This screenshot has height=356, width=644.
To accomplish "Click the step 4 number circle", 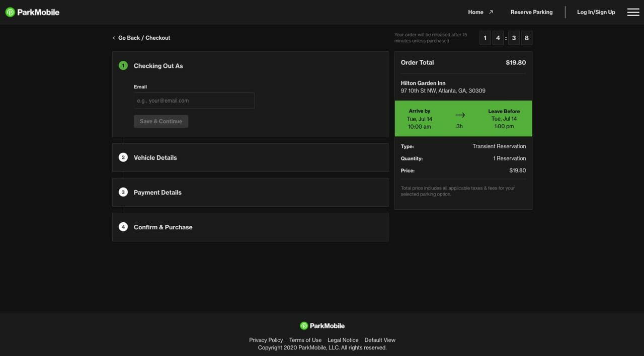I will pyautogui.click(x=123, y=227).
